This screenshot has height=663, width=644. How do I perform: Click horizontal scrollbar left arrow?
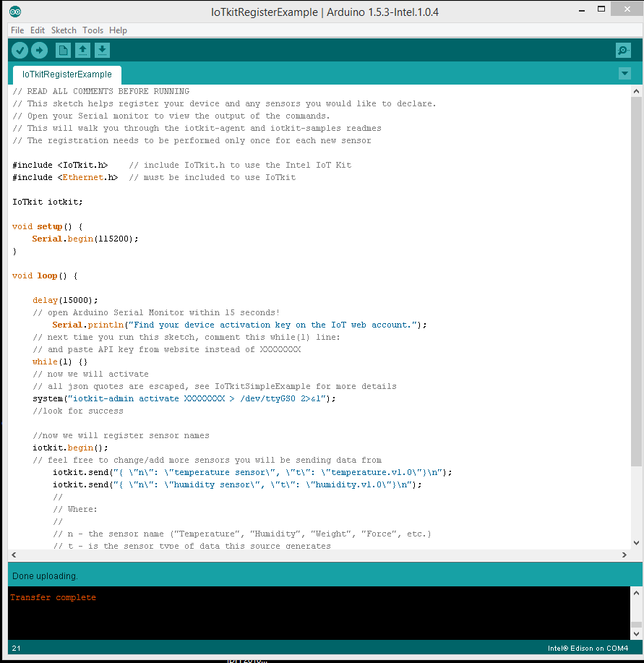[14, 555]
